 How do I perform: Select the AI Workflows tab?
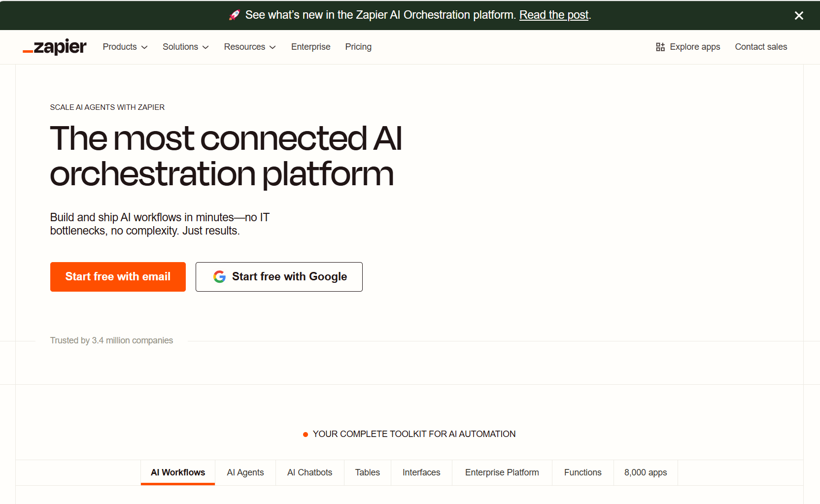[178, 472]
